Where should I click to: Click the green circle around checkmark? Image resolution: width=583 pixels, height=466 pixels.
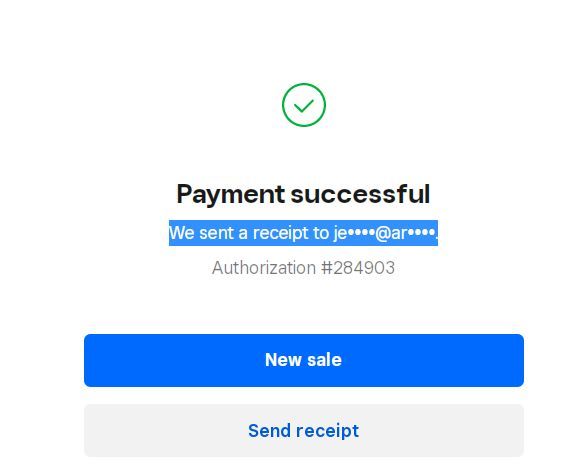[304, 105]
